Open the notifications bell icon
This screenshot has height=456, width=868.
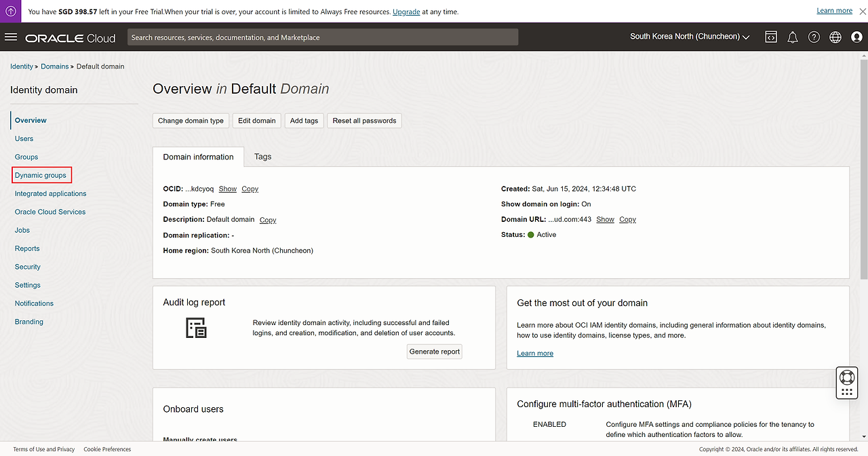click(x=792, y=37)
